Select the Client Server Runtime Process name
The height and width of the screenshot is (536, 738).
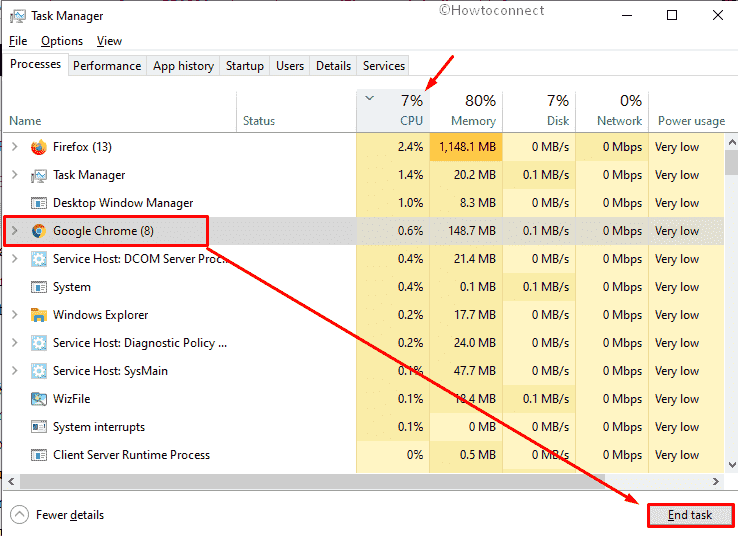tap(131, 455)
